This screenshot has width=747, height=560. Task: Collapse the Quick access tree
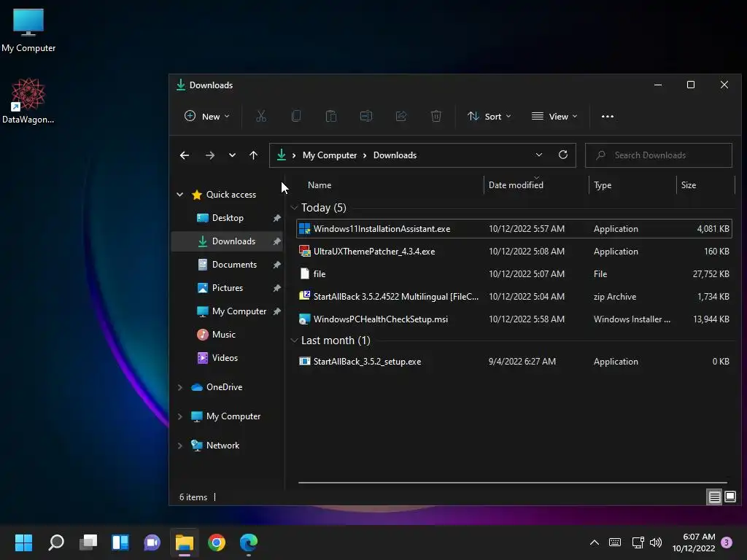[180, 194]
